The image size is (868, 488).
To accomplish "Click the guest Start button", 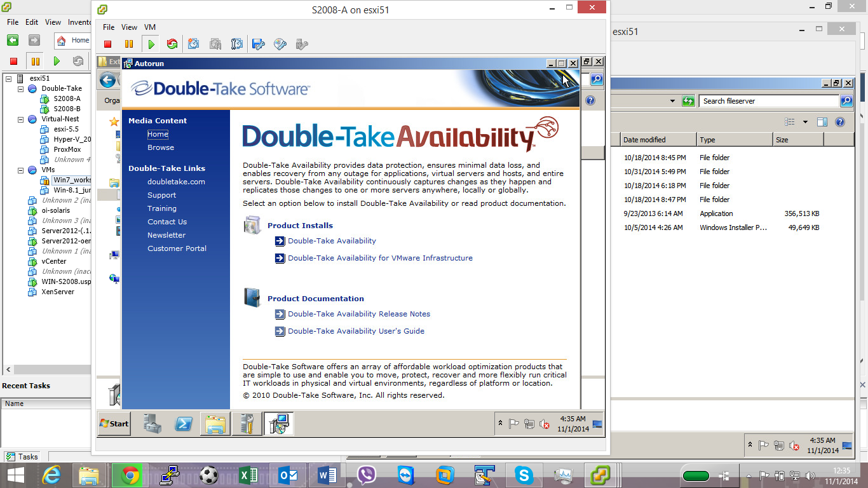I will pyautogui.click(x=114, y=424).
